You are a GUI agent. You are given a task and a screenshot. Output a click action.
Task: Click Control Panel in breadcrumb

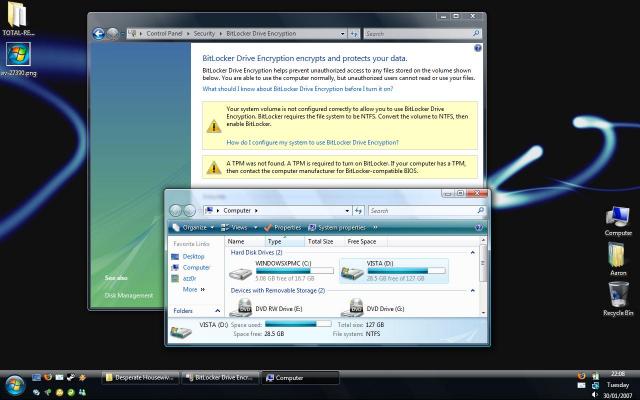coord(164,33)
